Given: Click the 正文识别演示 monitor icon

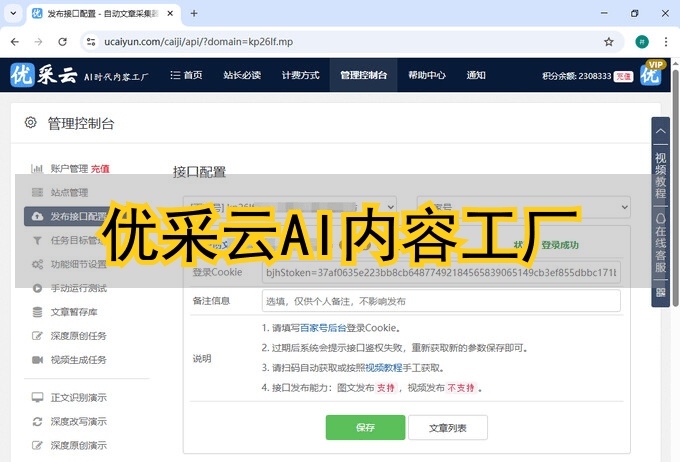Looking at the screenshot, I should (37, 397).
